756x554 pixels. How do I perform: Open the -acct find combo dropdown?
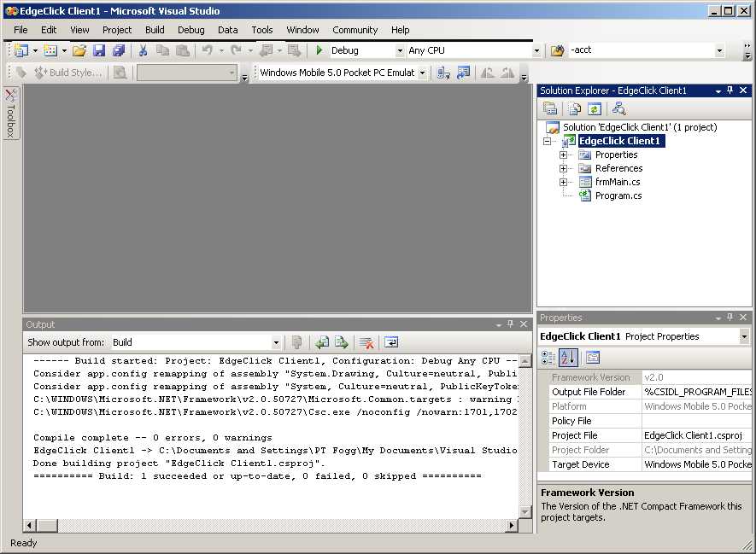[720, 50]
